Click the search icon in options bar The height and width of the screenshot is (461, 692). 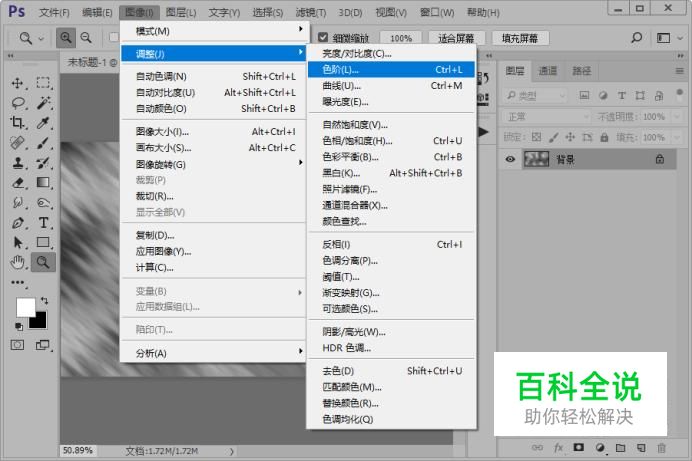pos(636,38)
